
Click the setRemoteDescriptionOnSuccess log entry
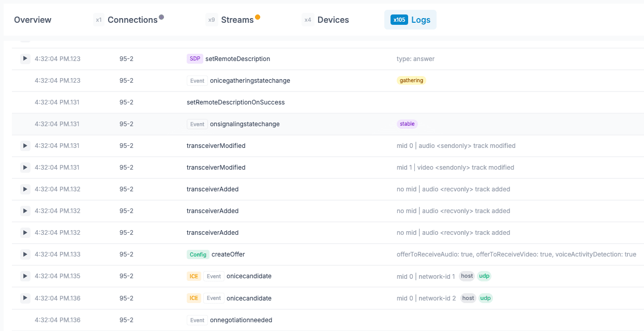235,102
